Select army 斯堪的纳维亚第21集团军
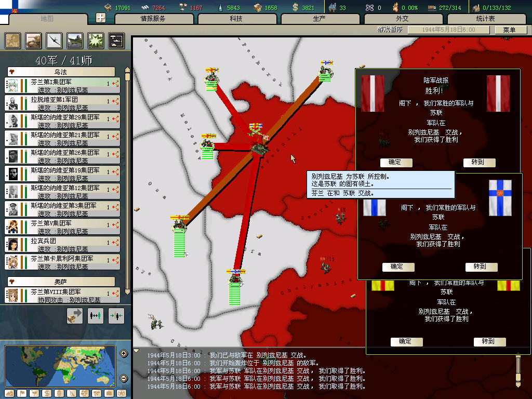This screenshot has height=399, width=532. [x=62, y=138]
